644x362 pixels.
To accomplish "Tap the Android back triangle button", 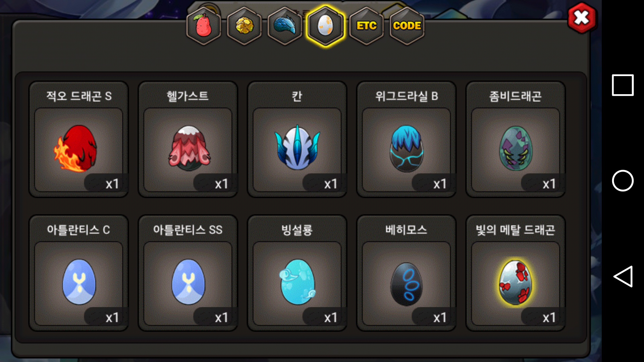I will (x=623, y=277).
